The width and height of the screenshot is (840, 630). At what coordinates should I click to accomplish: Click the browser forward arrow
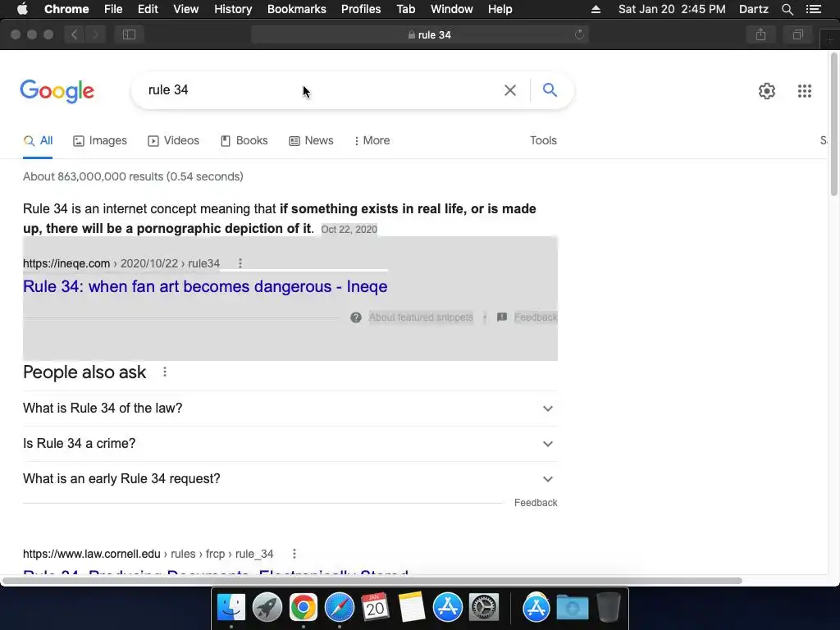(x=95, y=34)
